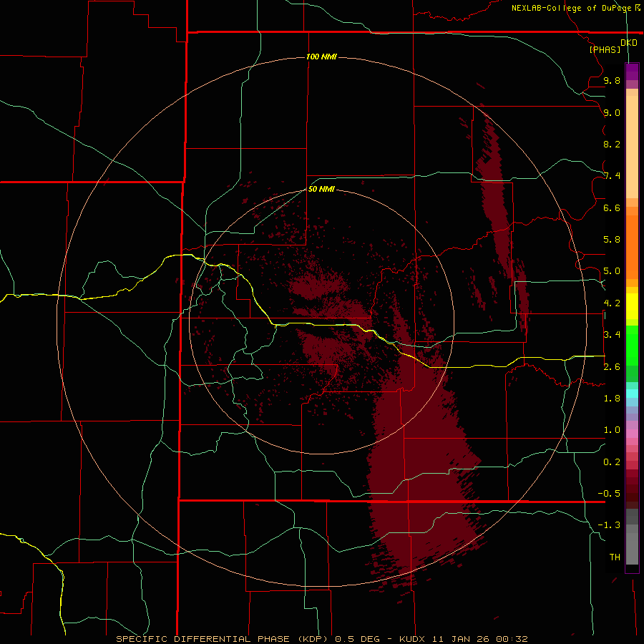Click the 1.0 scale value
Viewport: 644px width, 644px height.
[612, 430]
